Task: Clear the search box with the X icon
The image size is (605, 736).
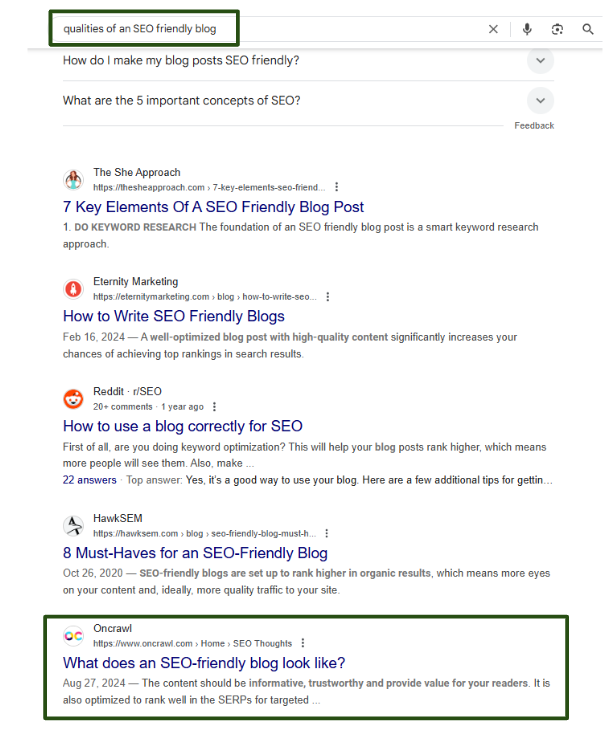Action: coord(493,29)
